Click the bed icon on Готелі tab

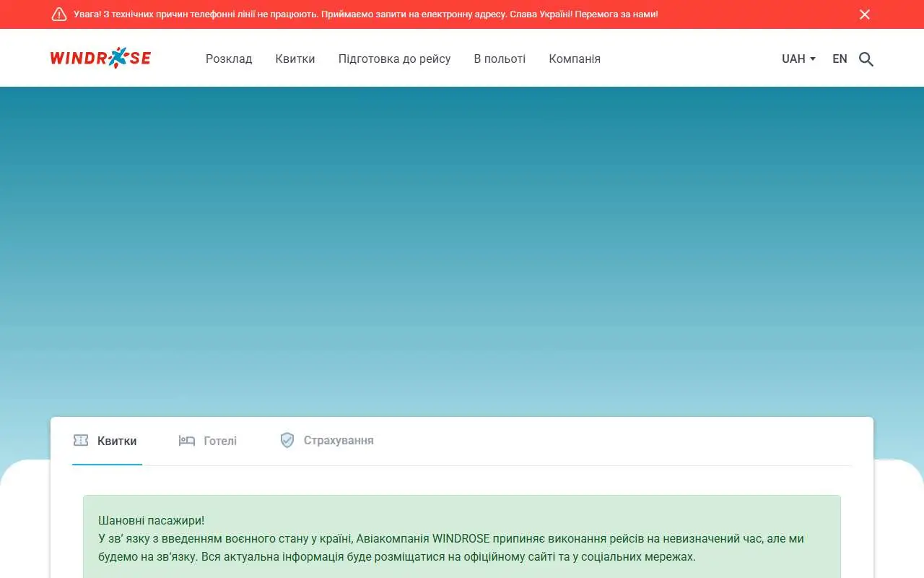(x=187, y=440)
